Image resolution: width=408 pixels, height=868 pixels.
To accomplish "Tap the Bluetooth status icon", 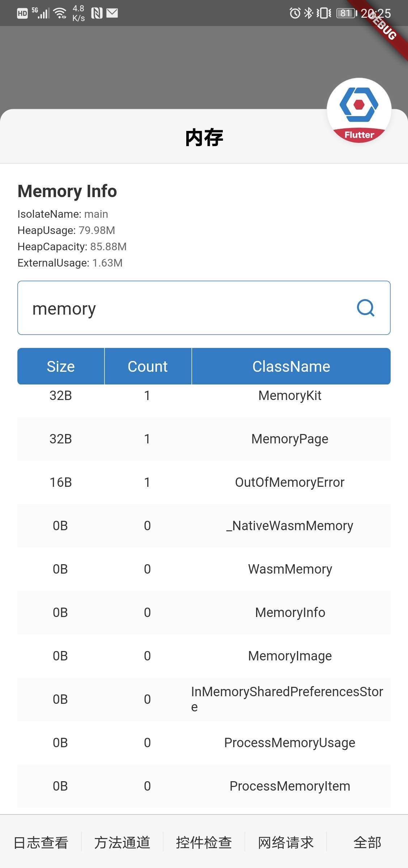I will point(308,13).
